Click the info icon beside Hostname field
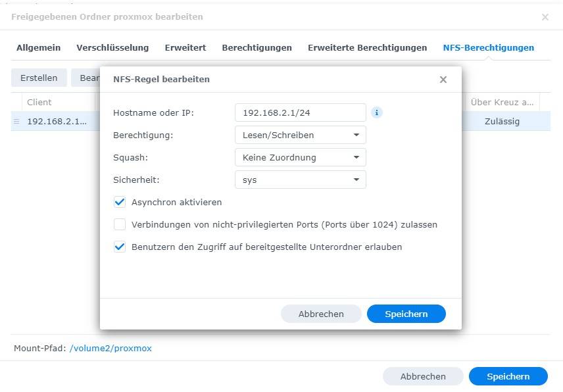Image resolution: width=563 pixels, height=392 pixels. coord(377,112)
